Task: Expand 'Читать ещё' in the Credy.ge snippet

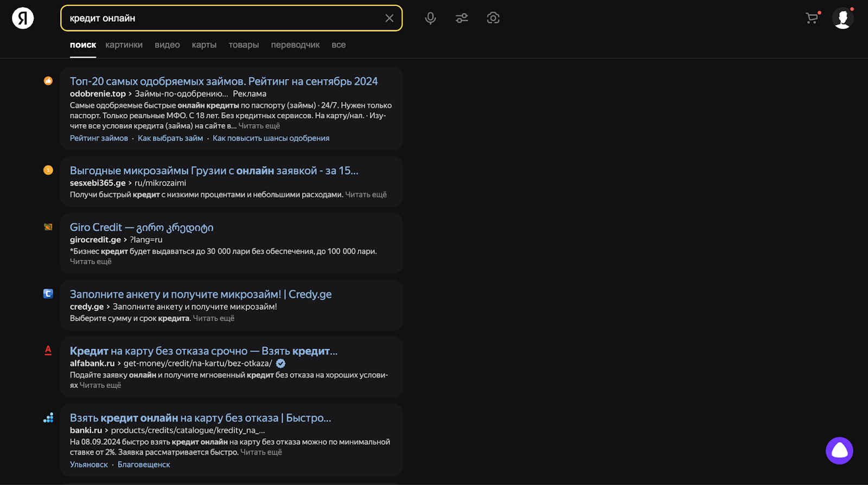Action: [x=214, y=318]
